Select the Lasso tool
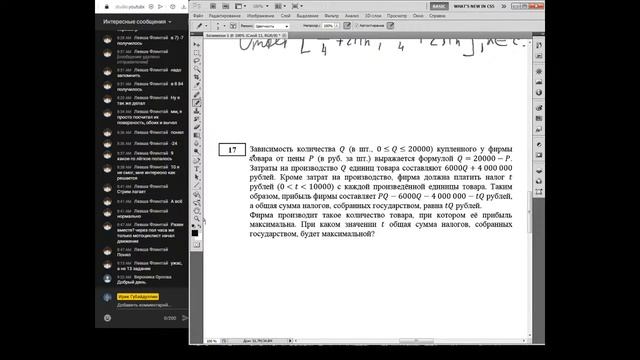The width and height of the screenshot is (640, 360). (197, 61)
